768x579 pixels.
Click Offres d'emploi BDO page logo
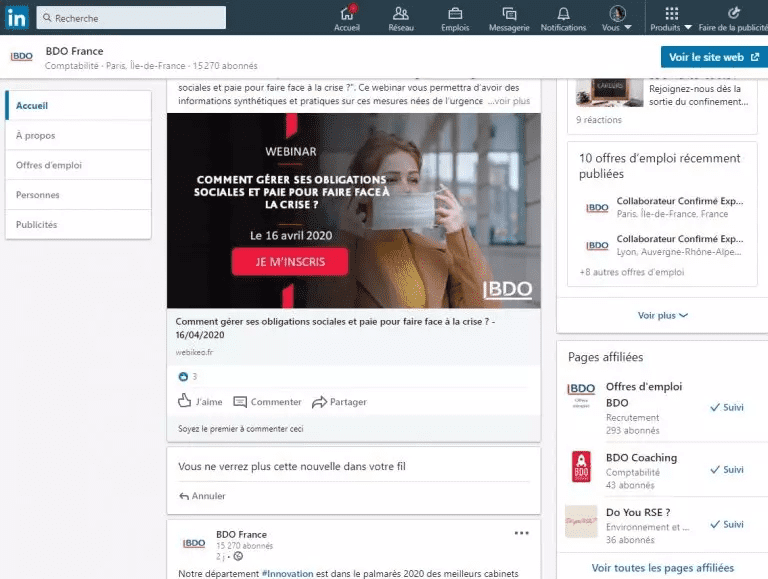581,394
